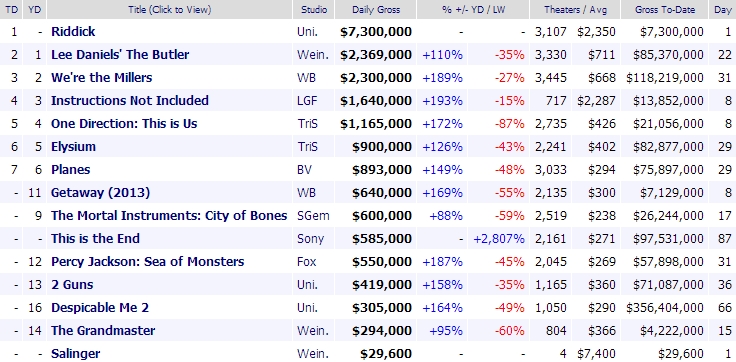Image resolution: width=736 pixels, height=362 pixels.
Task: Select the Gross To-Date column header
Action: (x=665, y=9)
